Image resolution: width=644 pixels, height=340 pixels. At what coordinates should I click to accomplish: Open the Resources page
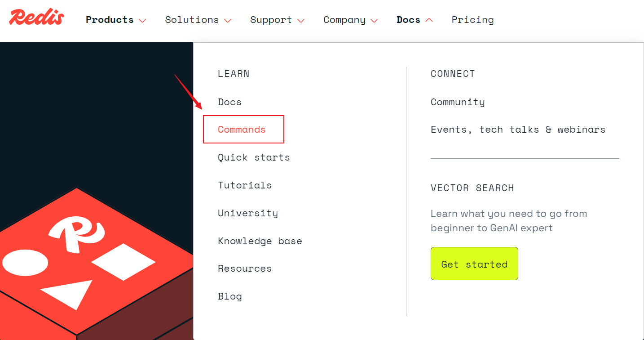pyautogui.click(x=245, y=268)
